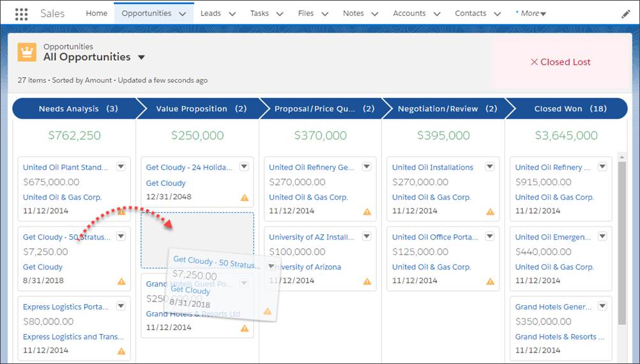Click warning icon on Grand Hotels Guest card
The width and height of the screenshot is (640, 364).
pyautogui.click(x=245, y=328)
